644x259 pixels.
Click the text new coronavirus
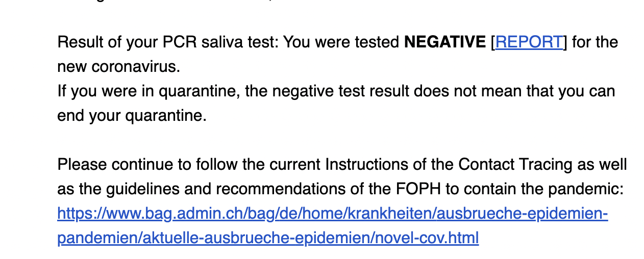118,66
